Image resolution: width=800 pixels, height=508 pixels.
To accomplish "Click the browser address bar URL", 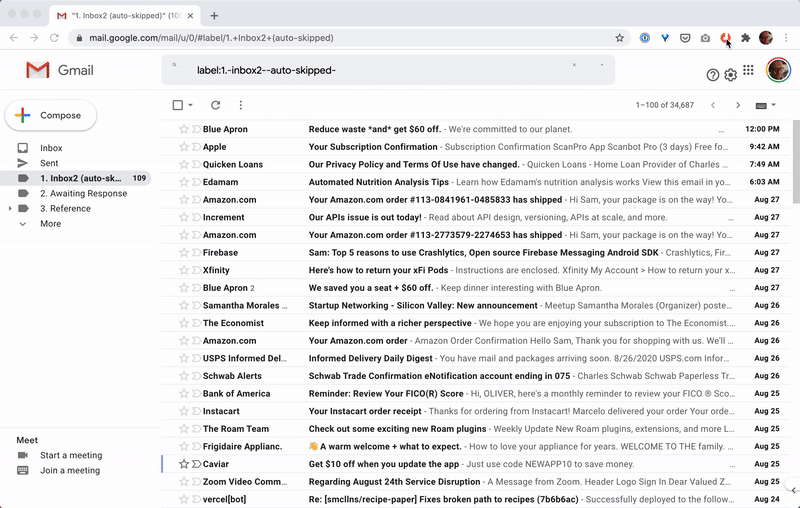I will (x=211, y=38).
